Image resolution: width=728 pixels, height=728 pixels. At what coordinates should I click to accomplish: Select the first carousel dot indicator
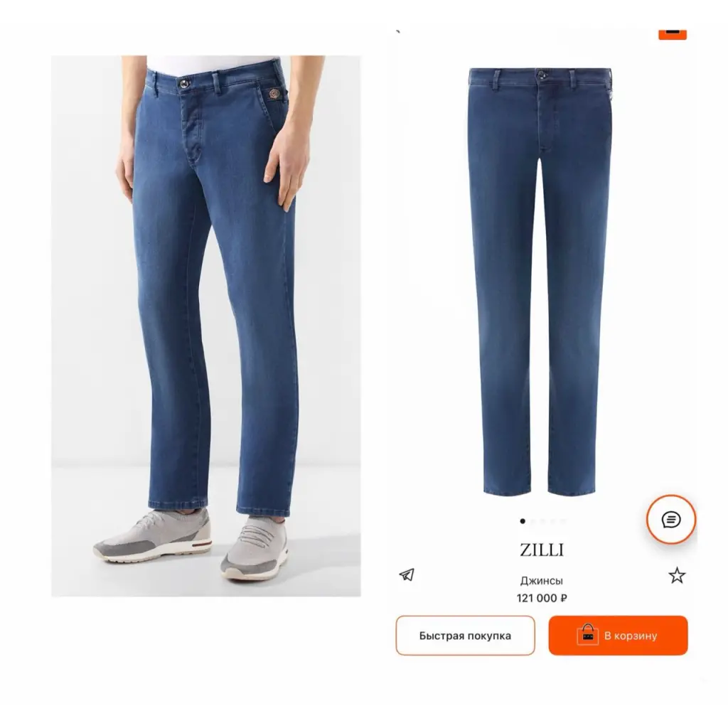point(523,521)
